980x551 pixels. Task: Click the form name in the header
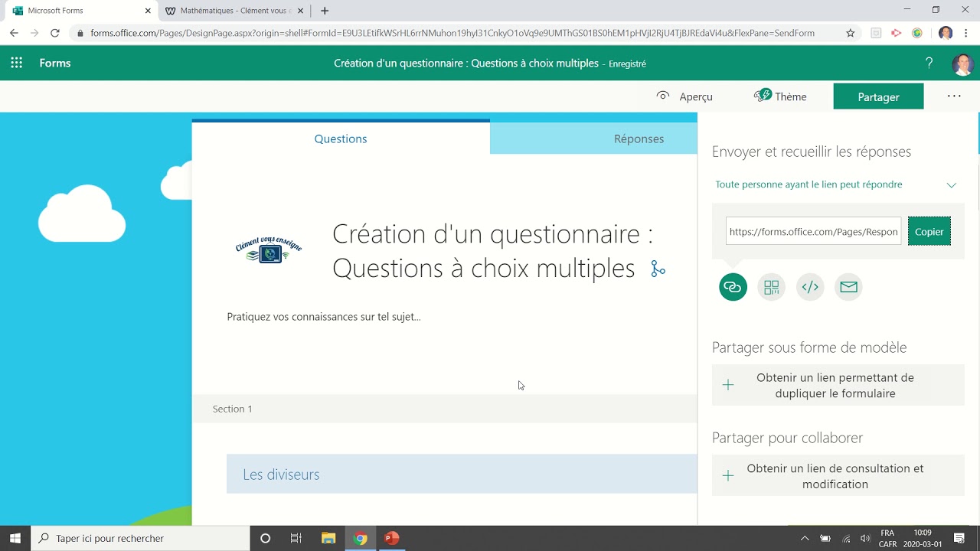[x=466, y=64]
